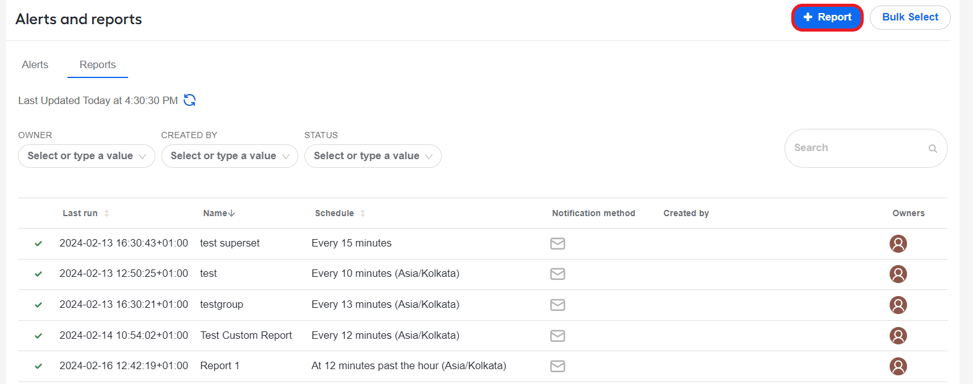980x384 pixels.
Task: Click owner avatar in test superset row
Action: (898, 243)
